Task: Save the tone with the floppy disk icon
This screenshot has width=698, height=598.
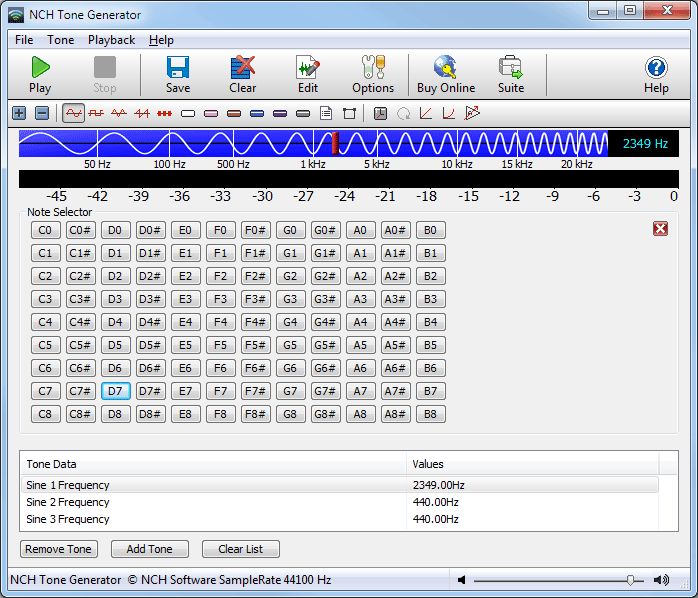Action: (178, 75)
